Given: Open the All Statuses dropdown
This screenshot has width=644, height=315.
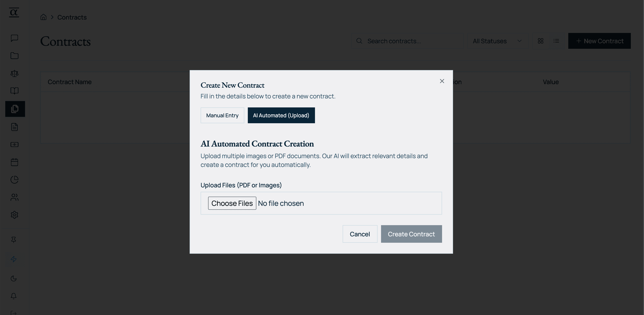Looking at the screenshot, I should point(498,41).
